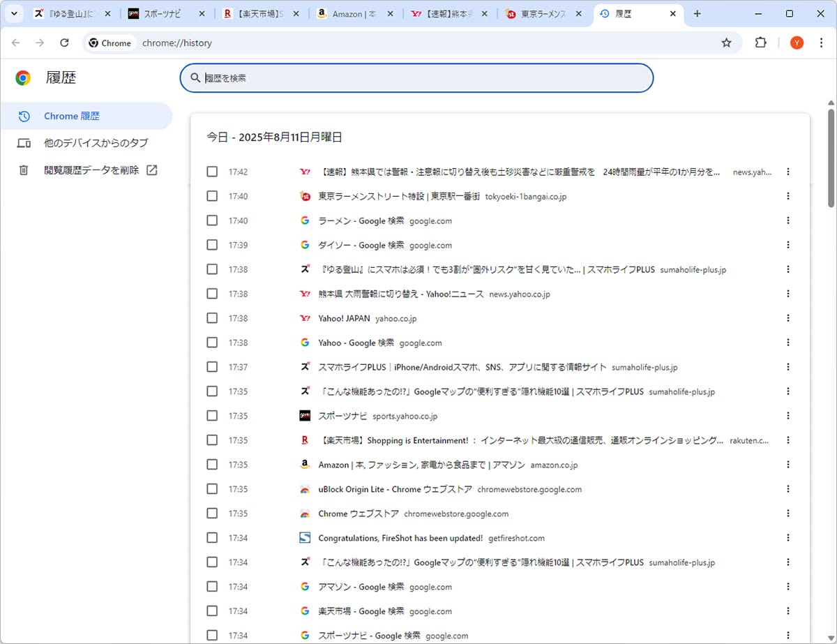Go forward with the arrow button
837x644 pixels.
(x=40, y=43)
